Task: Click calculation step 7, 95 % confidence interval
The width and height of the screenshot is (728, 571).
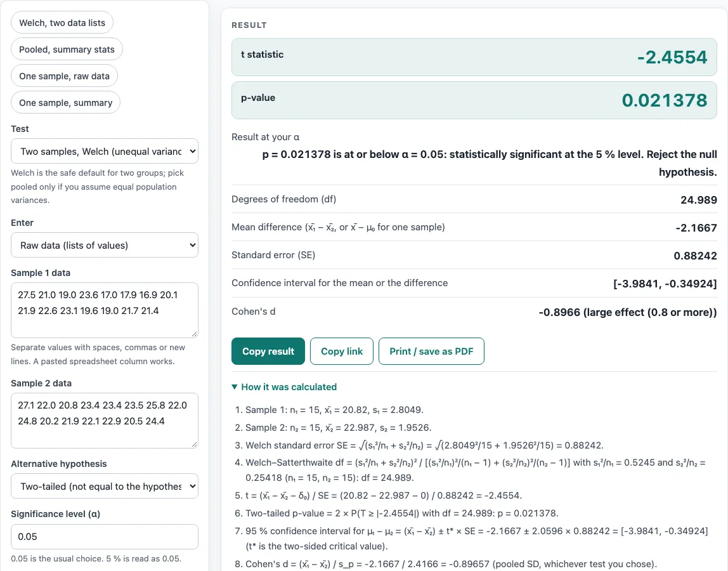Action: 477,539
